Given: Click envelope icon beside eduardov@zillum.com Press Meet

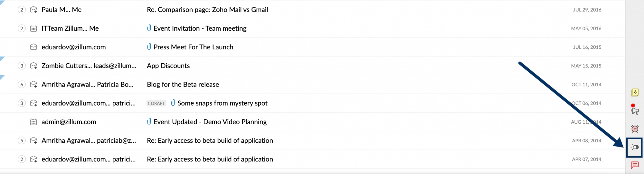Looking at the screenshot, I should (33, 47).
